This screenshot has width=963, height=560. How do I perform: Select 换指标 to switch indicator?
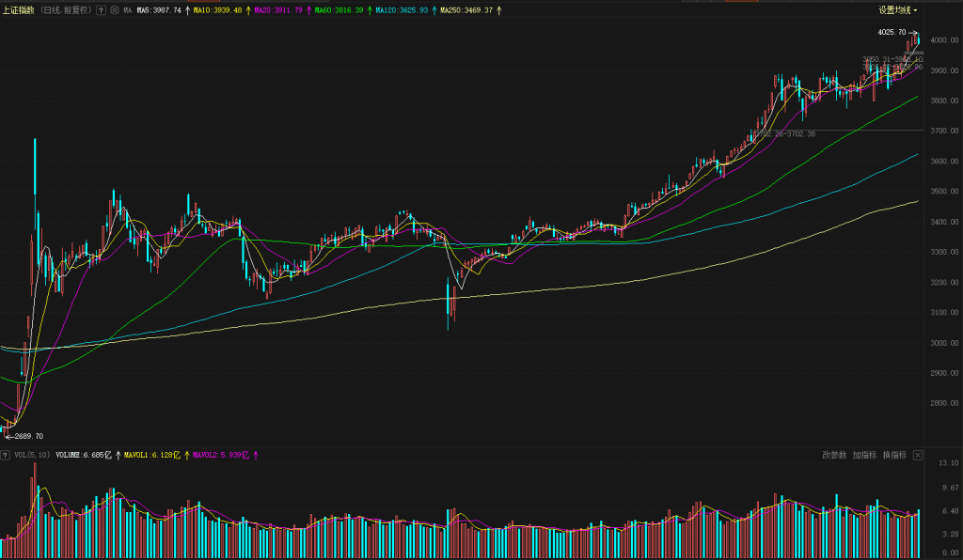click(x=894, y=455)
